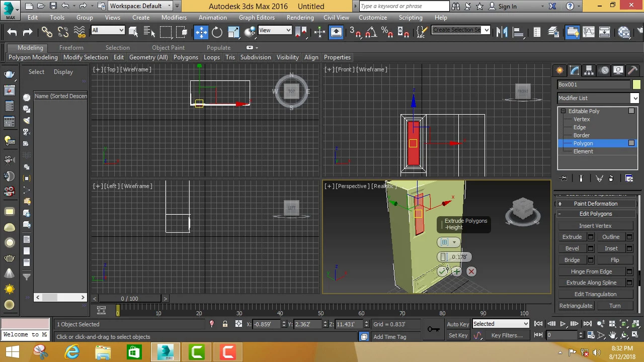Image resolution: width=644 pixels, height=362 pixels.
Task: Open the Display command panel tab
Action: [x=618, y=70]
